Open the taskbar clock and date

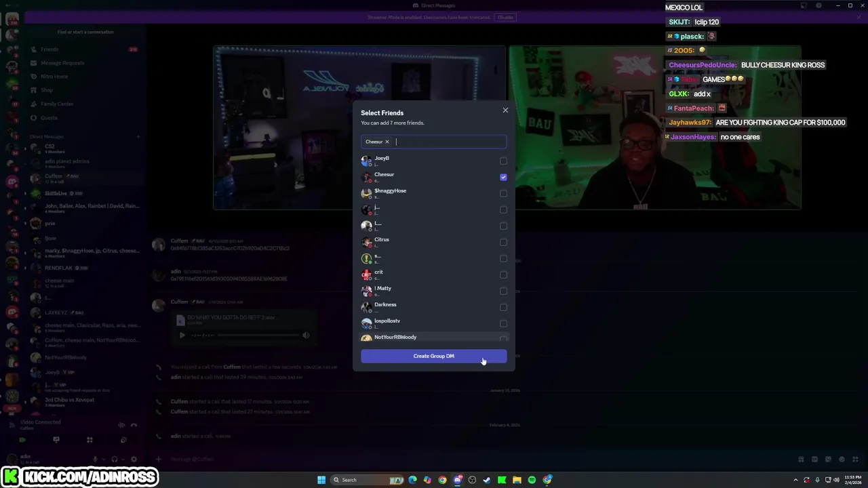point(852,480)
